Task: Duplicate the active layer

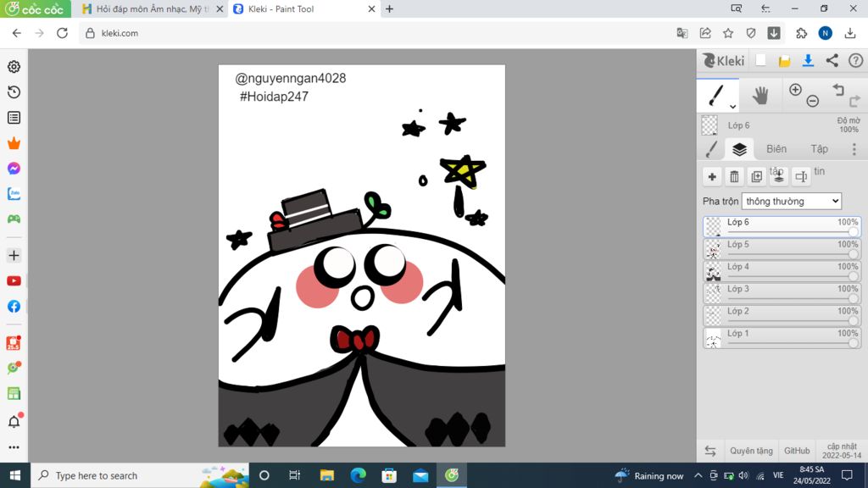Action: [x=755, y=176]
